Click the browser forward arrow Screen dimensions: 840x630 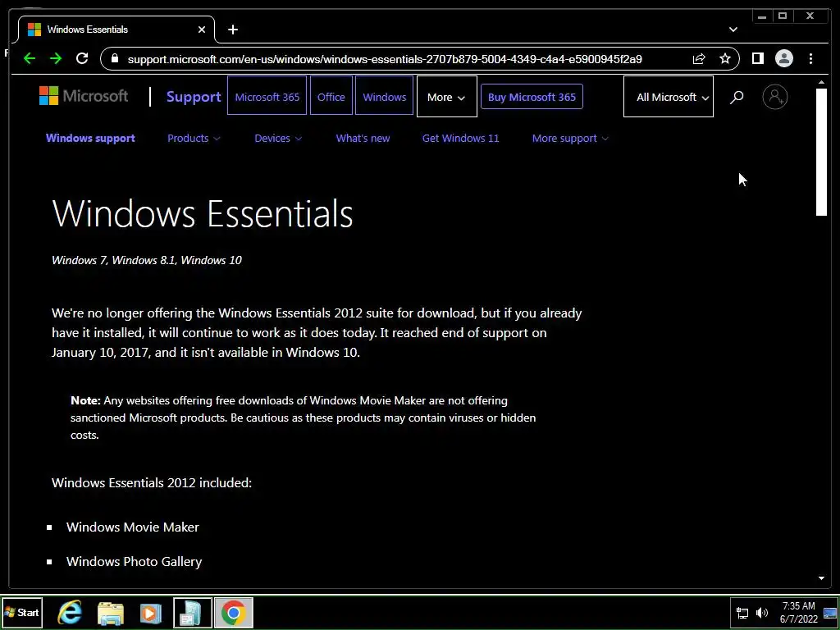tap(56, 59)
